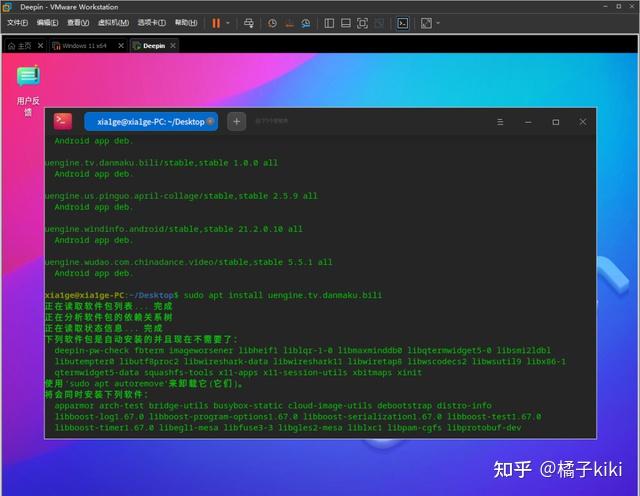Click the line '正在读取软件包列表... 完成'
The image size is (640, 496).
tap(109, 306)
